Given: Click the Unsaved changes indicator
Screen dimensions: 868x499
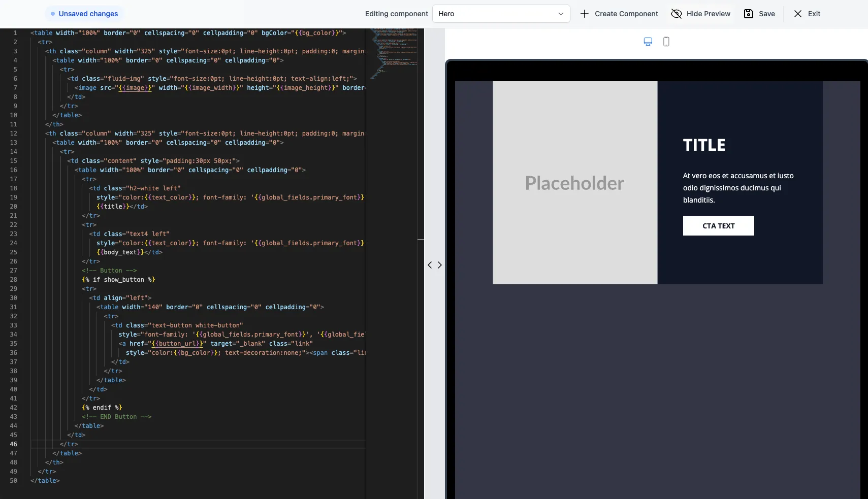Looking at the screenshot, I should point(84,14).
